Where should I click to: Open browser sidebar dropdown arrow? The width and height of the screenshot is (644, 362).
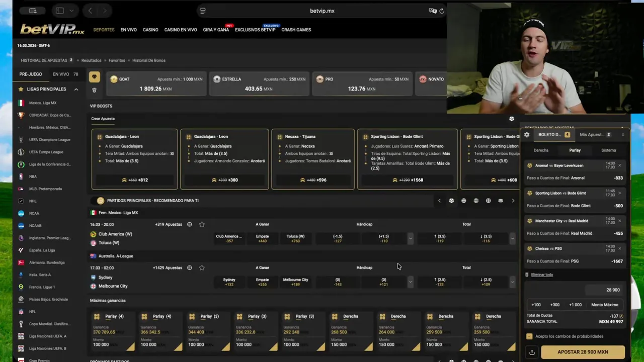click(71, 11)
